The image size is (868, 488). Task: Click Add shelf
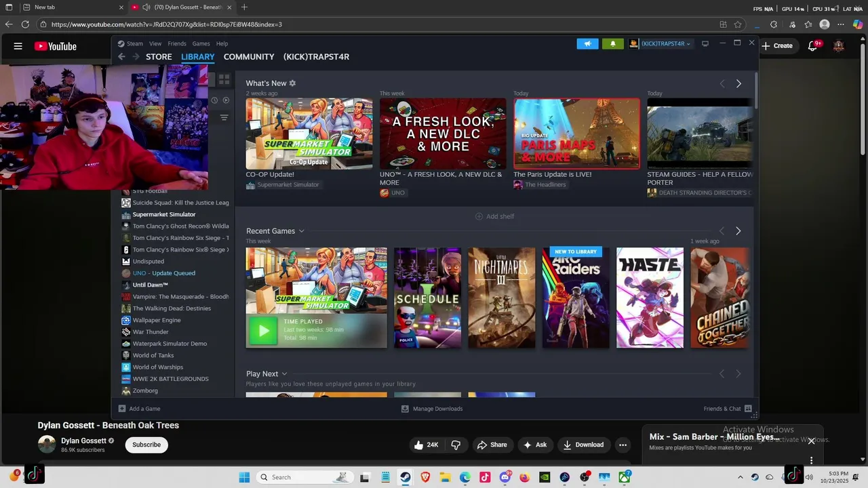(494, 216)
